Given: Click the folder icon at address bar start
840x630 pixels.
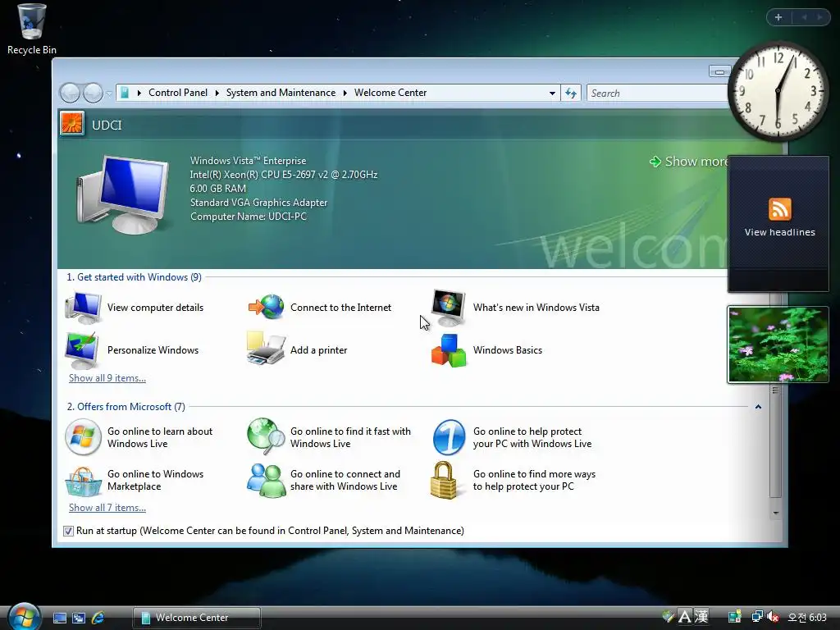Looking at the screenshot, I should pos(125,93).
